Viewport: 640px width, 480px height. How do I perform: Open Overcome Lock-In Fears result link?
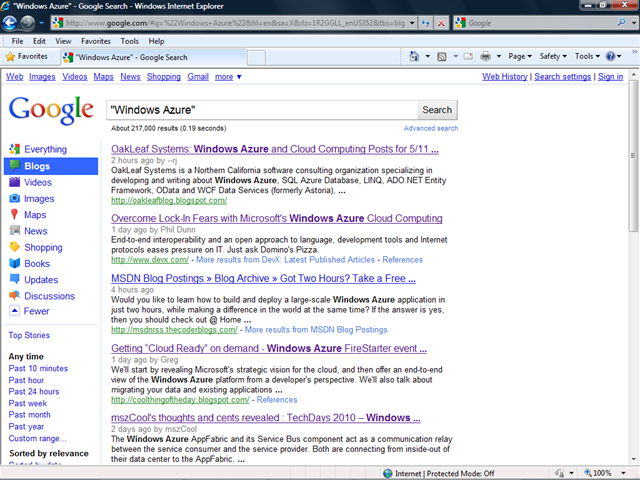coord(277,218)
